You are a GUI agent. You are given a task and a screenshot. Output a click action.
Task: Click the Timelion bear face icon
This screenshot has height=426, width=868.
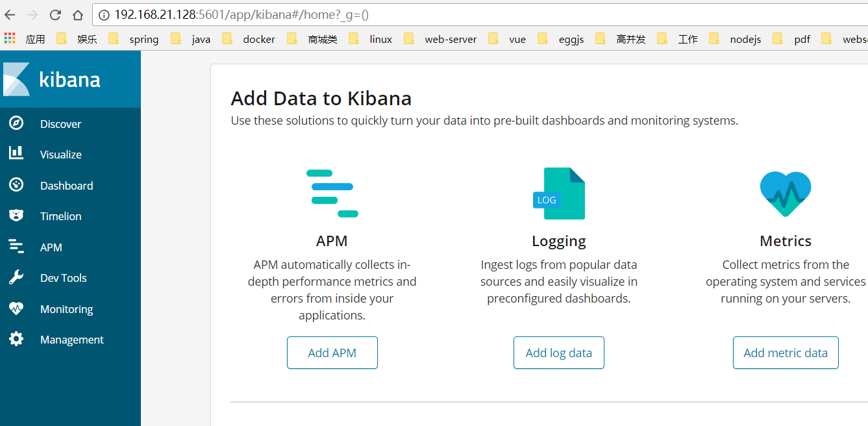point(16,216)
